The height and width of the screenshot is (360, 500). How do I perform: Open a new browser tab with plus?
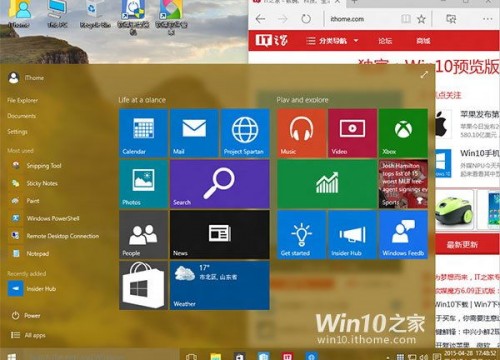tap(354, 2)
